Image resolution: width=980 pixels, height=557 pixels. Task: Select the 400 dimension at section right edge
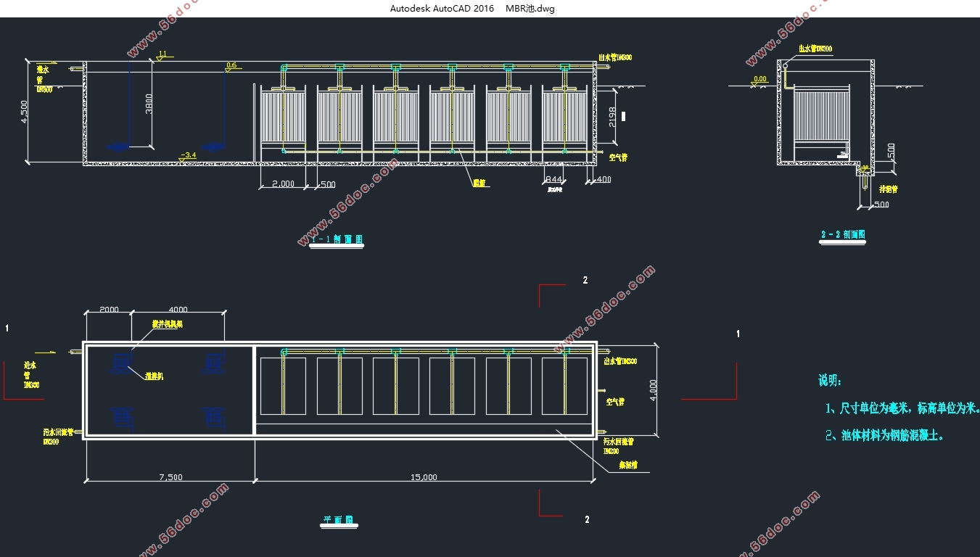click(x=604, y=179)
